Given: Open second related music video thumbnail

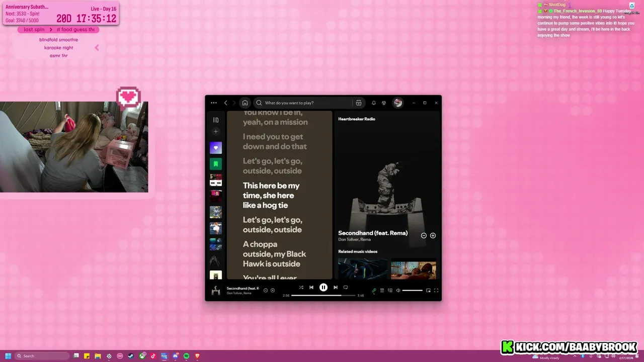Looking at the screenshot, I should click(x=414, y=269).
